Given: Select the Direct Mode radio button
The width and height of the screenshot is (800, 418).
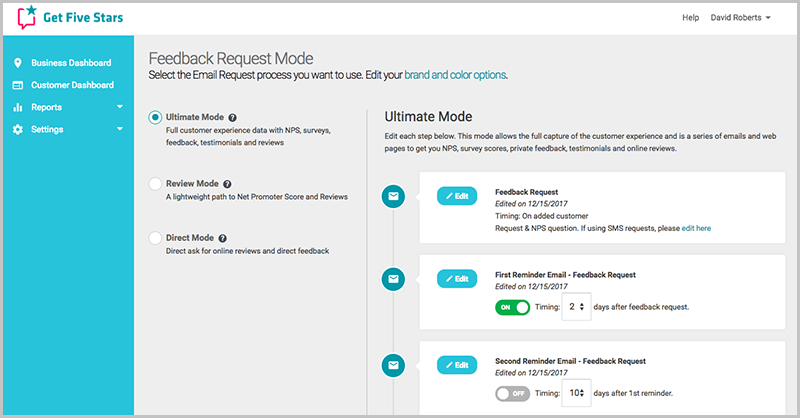Looking at the screenshot, I should [155, 238].
